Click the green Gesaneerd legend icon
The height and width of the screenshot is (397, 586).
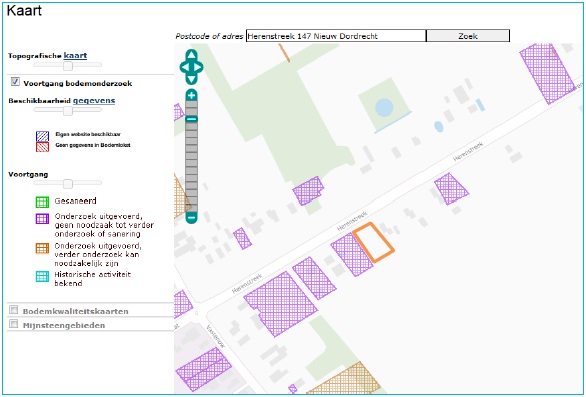tap(42, 202)
